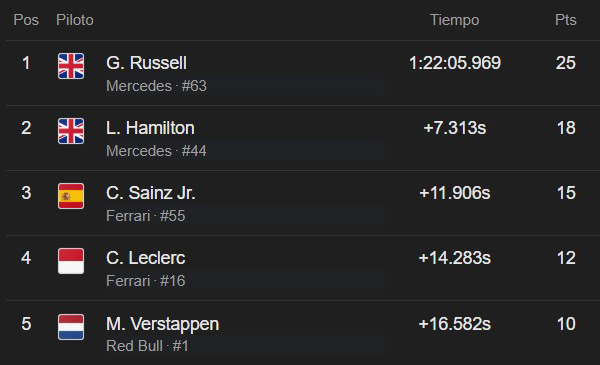Select the winning time 1:22:05.969

(455, 63)
